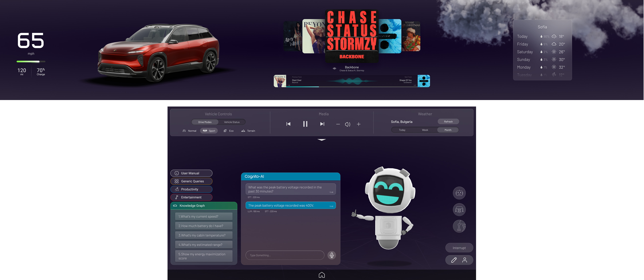Select the Normal drive mode
This screenshot has height=280, width=644.
(190, 131)
